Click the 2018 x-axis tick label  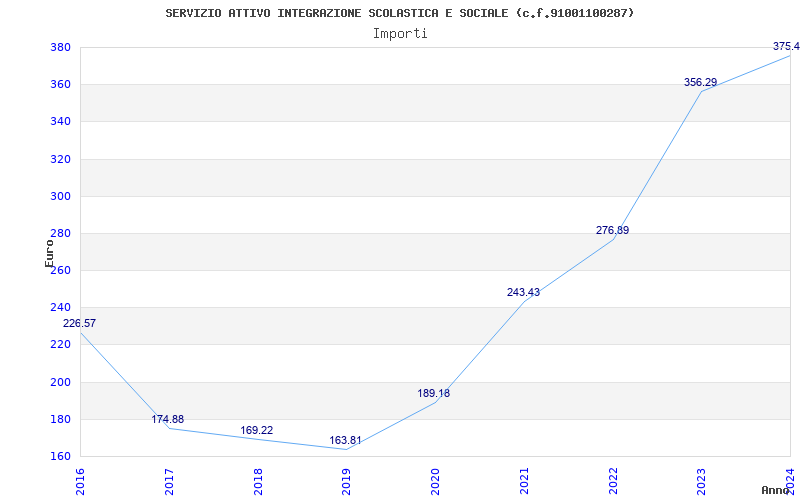click(258, 482)
